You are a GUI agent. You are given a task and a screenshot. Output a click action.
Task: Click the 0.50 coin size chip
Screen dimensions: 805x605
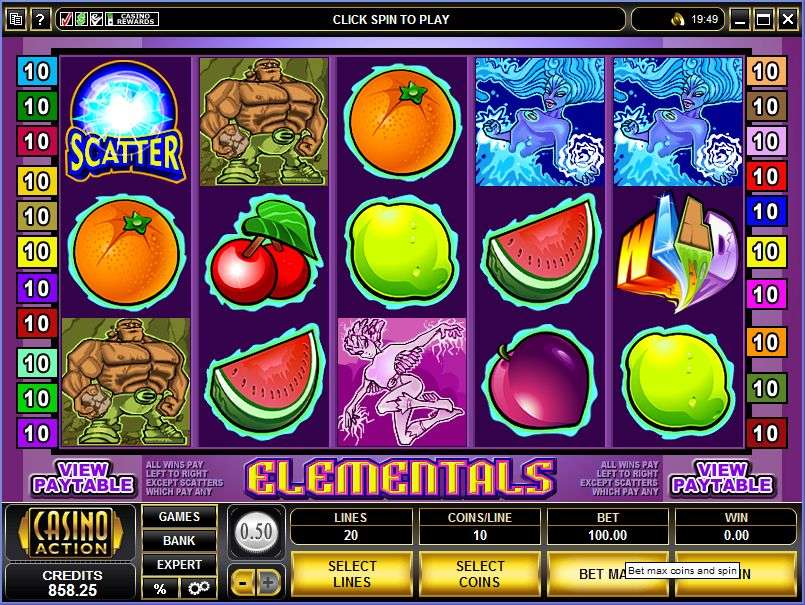pyautogui.click(x=256, y=532)
